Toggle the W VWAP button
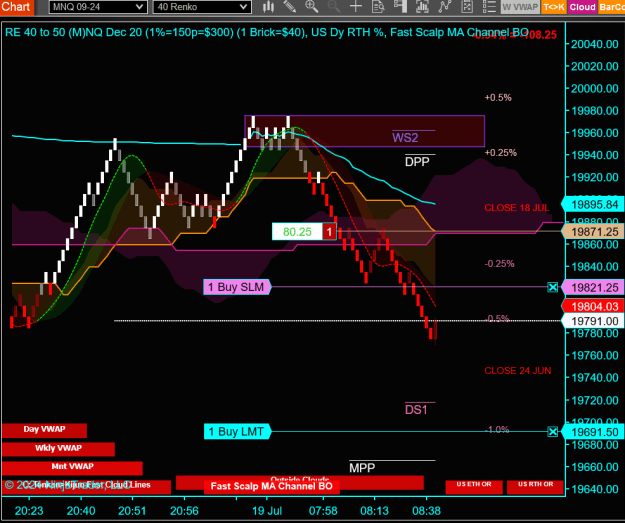This screenshot has height=523, width=625. pos(520,7)
